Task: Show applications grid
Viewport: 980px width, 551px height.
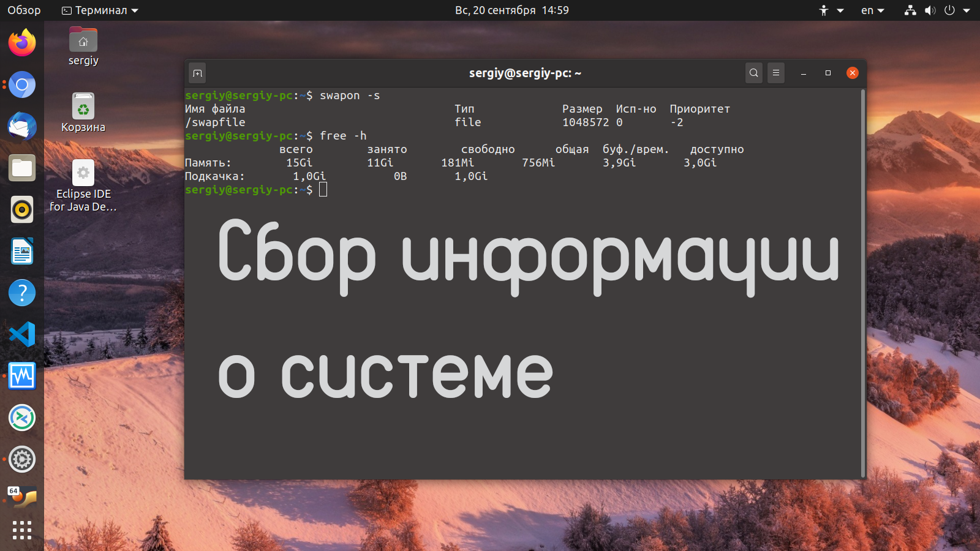Action: pos(22,530)
